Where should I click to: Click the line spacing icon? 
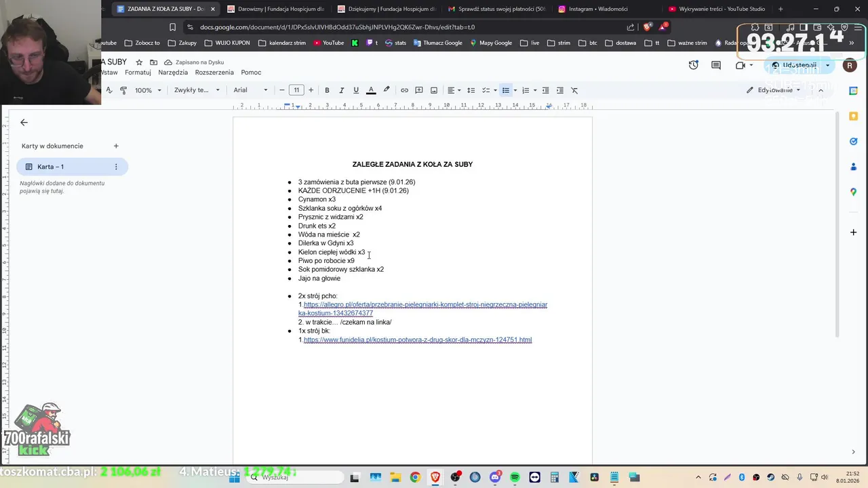click(x=471, y=90)
